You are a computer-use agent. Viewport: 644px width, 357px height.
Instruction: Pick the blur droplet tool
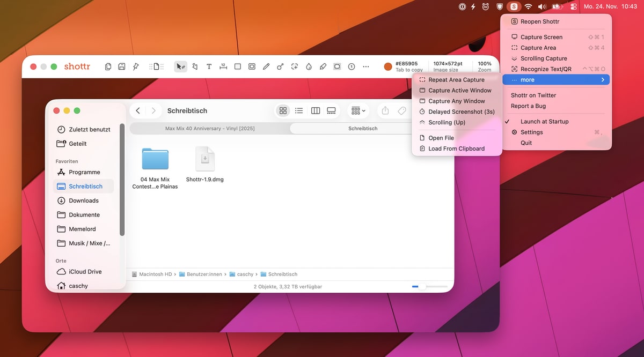coord(309,66)
